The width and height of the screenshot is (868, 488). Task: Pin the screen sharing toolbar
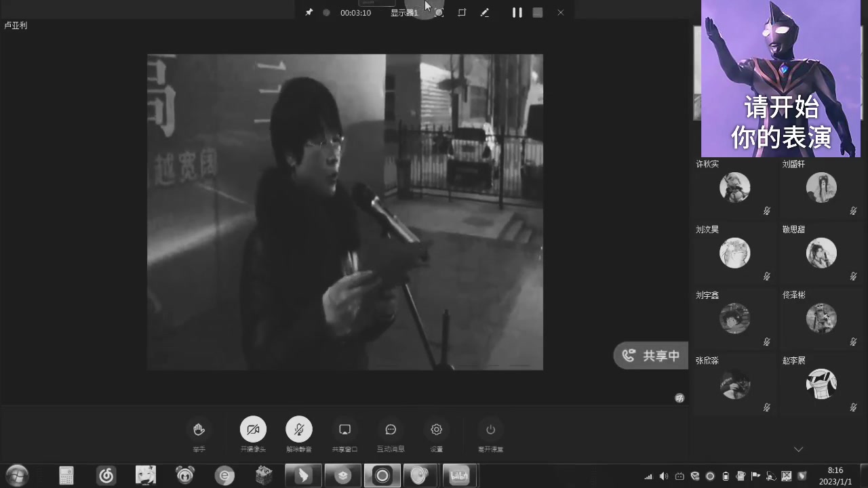click(309, 11)
